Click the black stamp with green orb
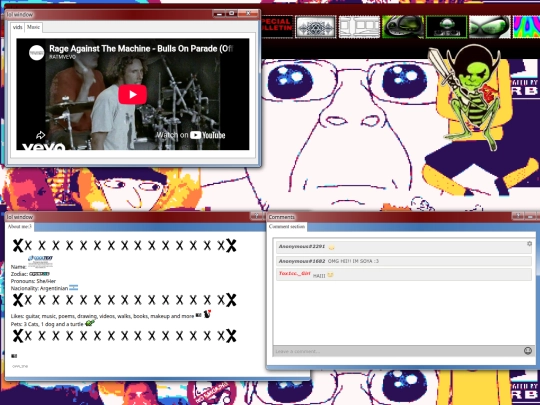 click(446, 27)
